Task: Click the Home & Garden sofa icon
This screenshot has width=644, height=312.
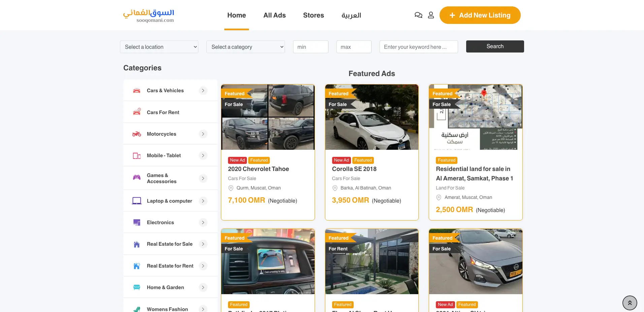Action: (x=136, y=287)
